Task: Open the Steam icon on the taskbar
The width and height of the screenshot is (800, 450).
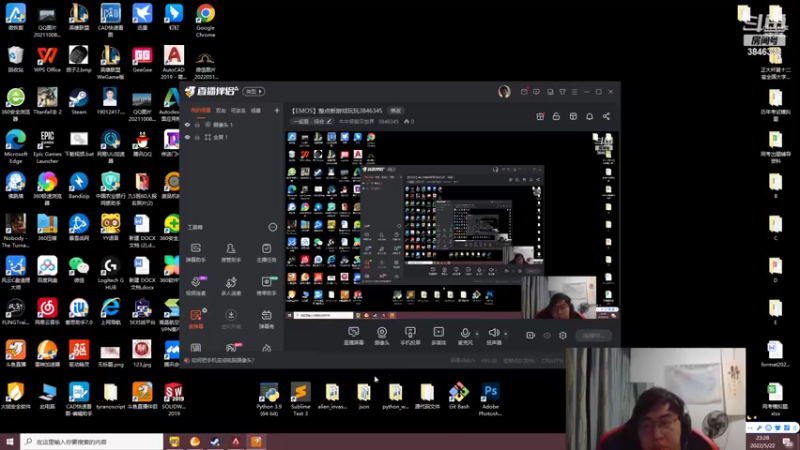Action: tap(215, 442)
